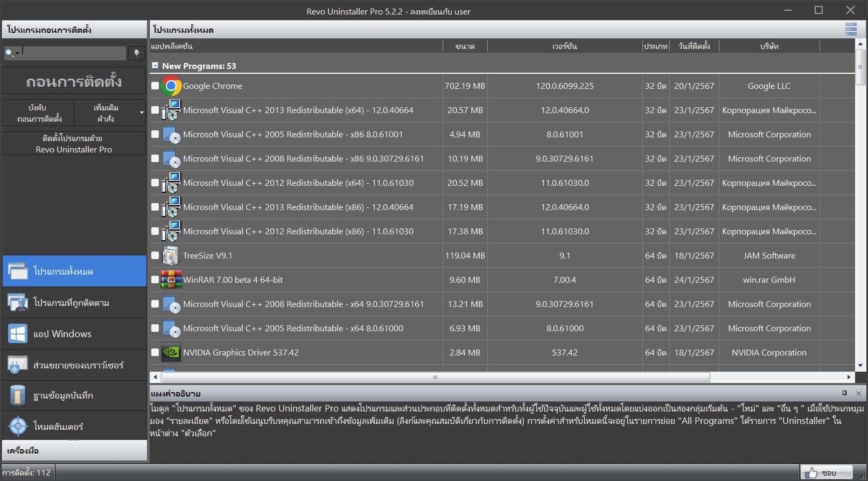Click horizontal scrollbar left arrow
868x481 pixels.
coord(156,377)
